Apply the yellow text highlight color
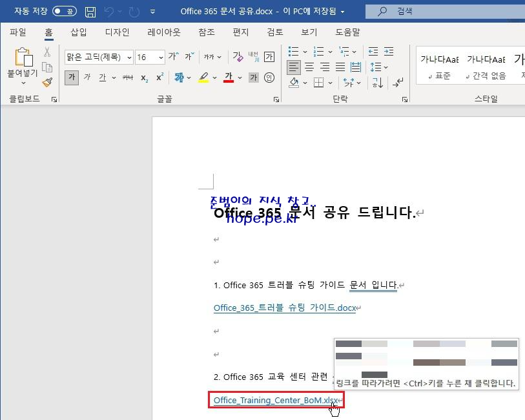 tap(203, 78)
